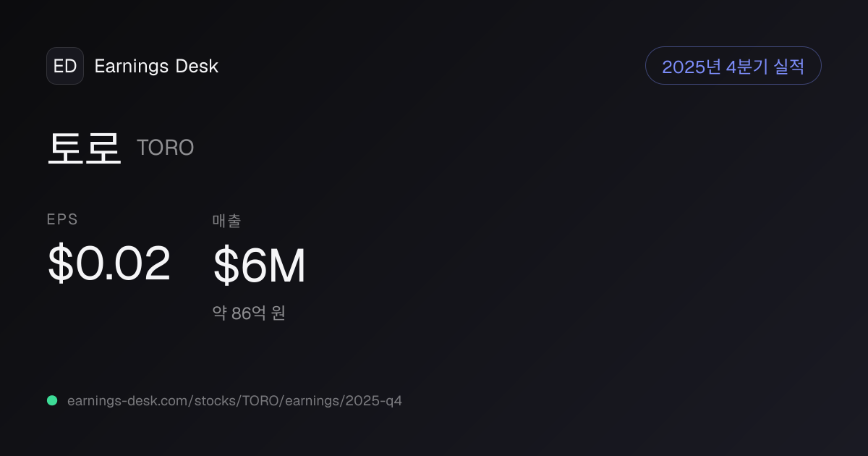Select the 매출 revenue label

(x=227, y=221)
